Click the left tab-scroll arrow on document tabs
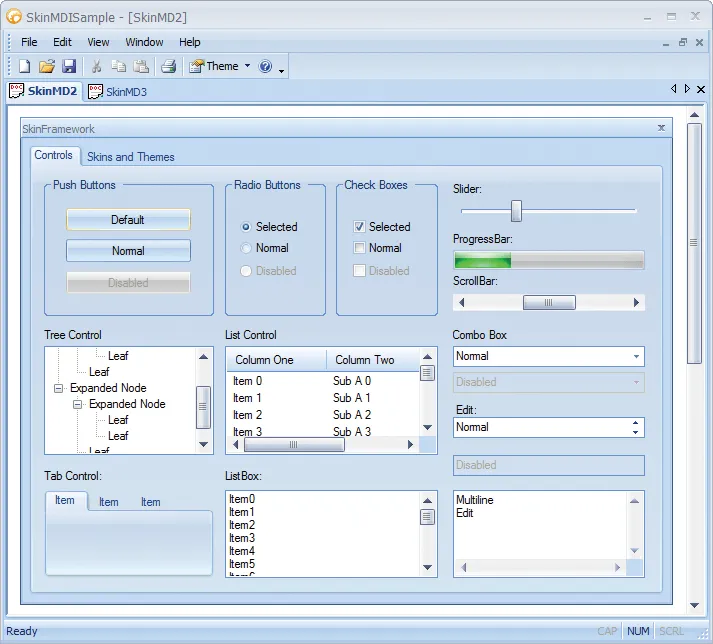The image size is (713, 644). click(x=673, y=89)
